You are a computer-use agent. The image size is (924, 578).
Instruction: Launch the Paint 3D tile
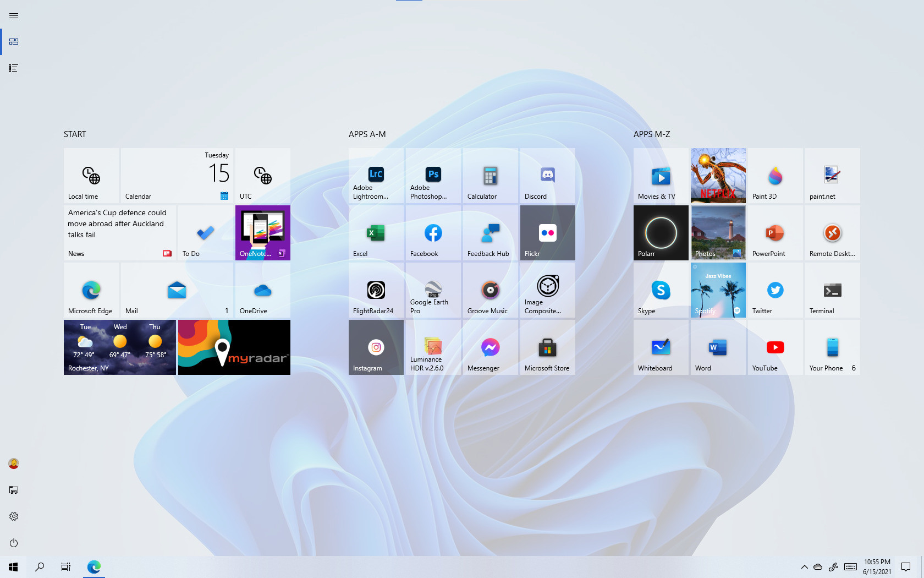[776, 176]
